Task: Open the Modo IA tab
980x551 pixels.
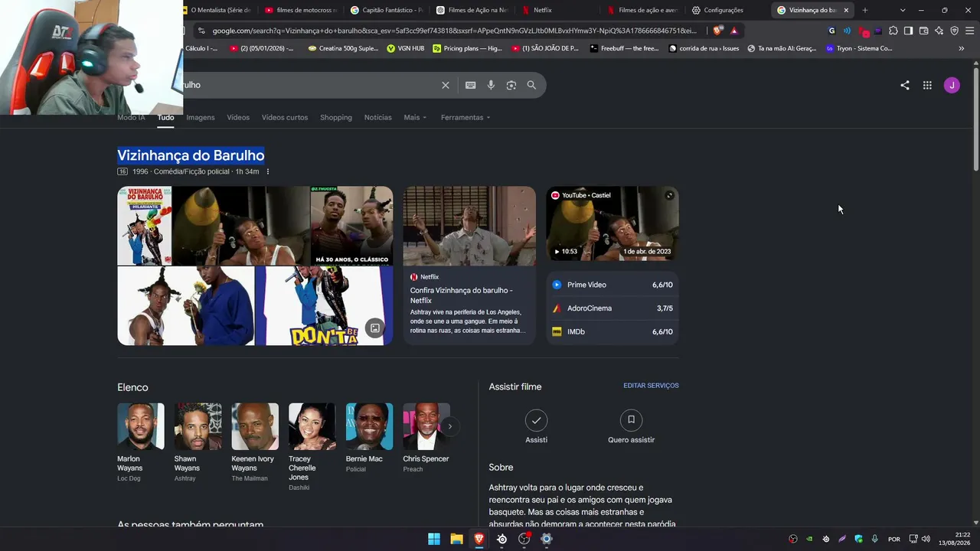Action: click(x=131, y=117)
